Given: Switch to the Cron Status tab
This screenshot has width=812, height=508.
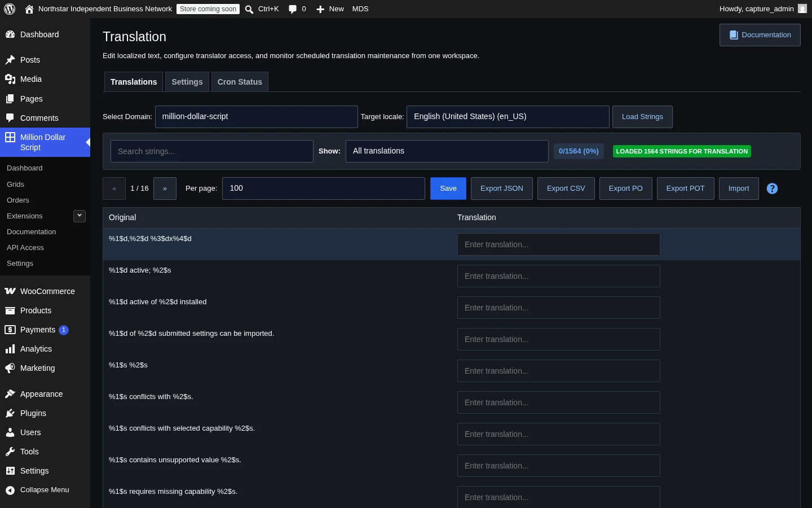Looking at the screenshot, I should pyautogui.click(x=240, y=82).
